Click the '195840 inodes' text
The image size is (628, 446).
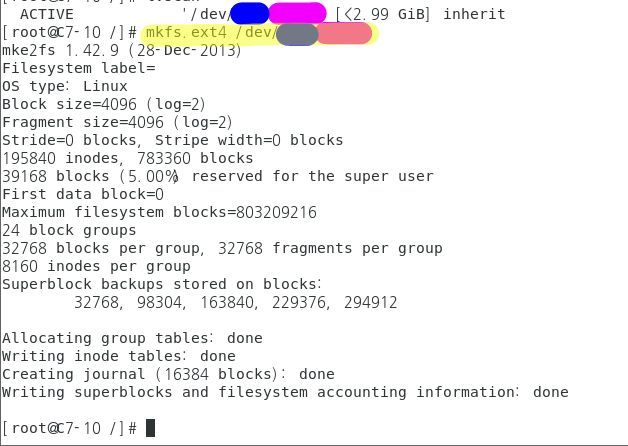(60, 158)
